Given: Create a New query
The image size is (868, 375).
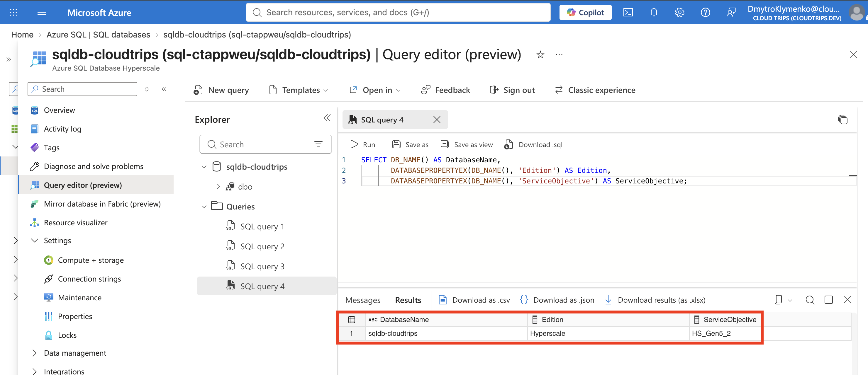Looking at the screenshot, I should click(x=221, y=90).
